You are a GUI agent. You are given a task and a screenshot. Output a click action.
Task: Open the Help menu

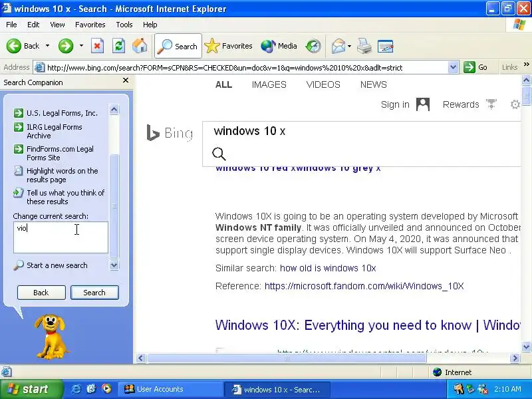point(150,25)
